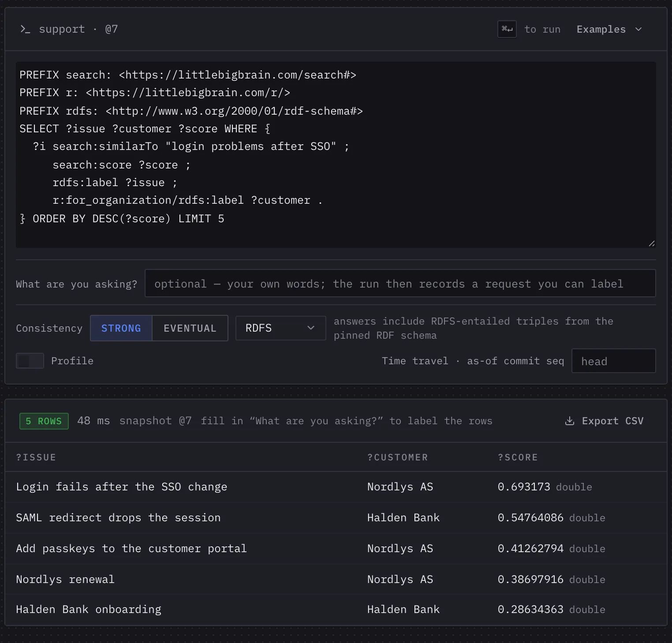Image resolution: width=672 pixels, height=643 pixels.
Task: Click Nordlys AS customer in passkeys row
Action: 400,549
